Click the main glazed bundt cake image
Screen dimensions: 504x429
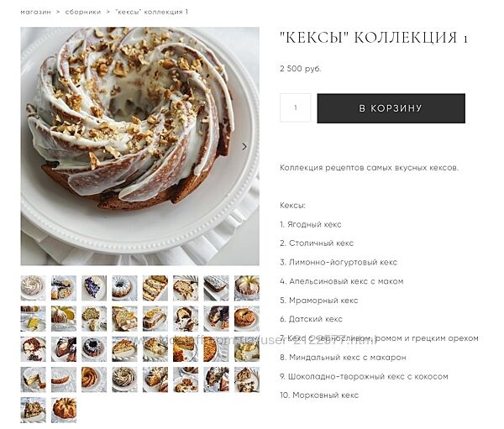pos(139,146)
